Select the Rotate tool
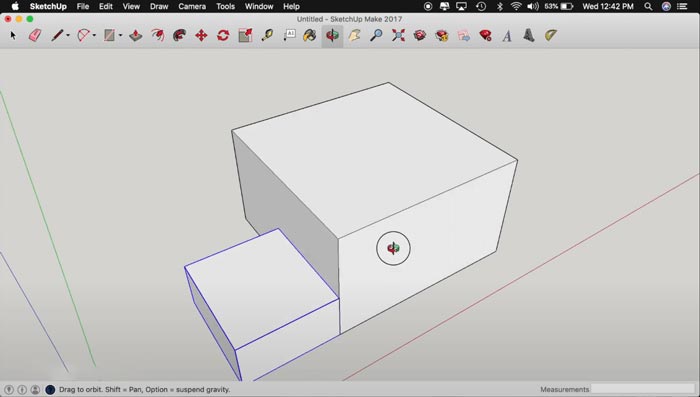Viewport: 700px width, 397px height. pos(223,35)
